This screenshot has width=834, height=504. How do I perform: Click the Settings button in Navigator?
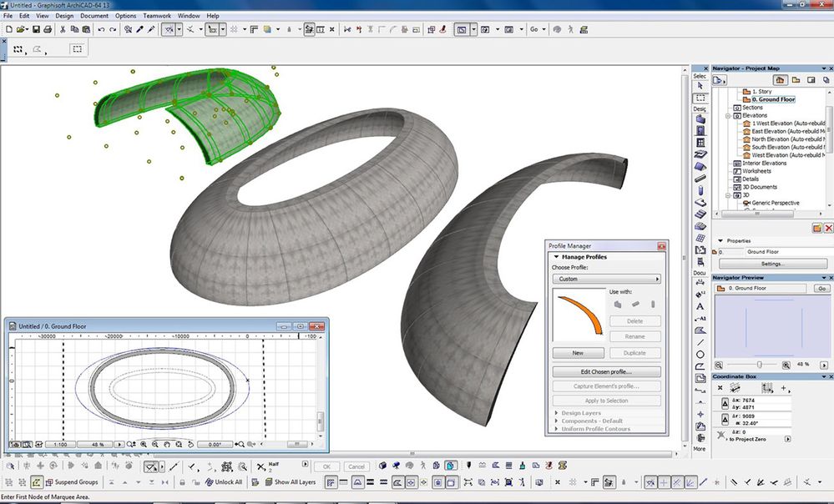tap(772, 264)
